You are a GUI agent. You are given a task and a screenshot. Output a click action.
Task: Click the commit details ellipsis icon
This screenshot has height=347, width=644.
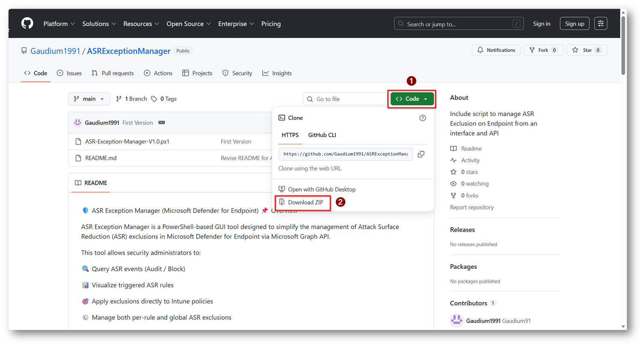[x=162, y=123]
